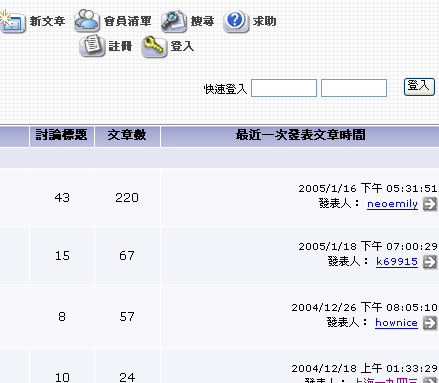The image size is (439, 383).
Task: Open the hownice user link
Action: (x=396, y=323)
